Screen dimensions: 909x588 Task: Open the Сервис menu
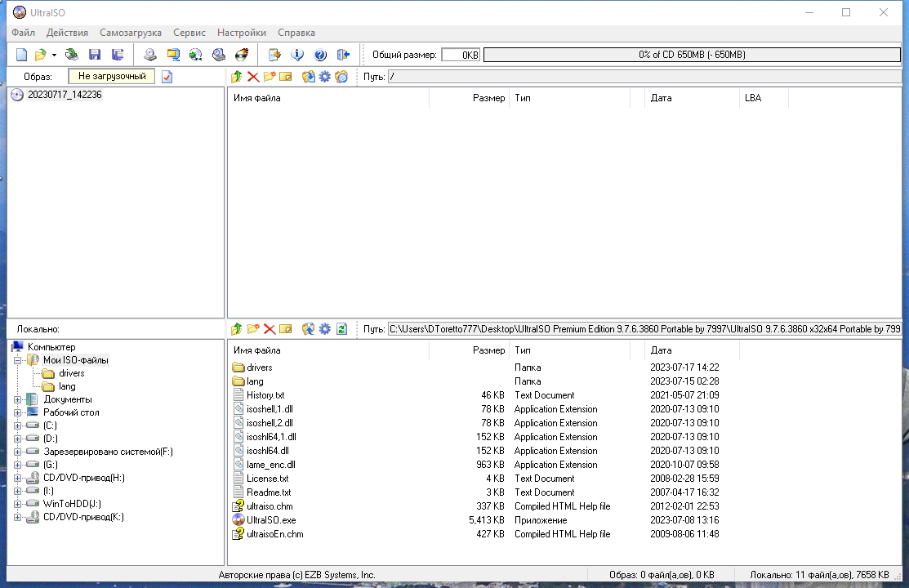189,33
